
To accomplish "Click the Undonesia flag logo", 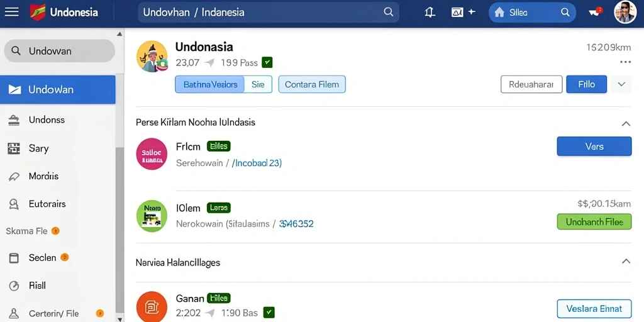I will tap(37, 12).
